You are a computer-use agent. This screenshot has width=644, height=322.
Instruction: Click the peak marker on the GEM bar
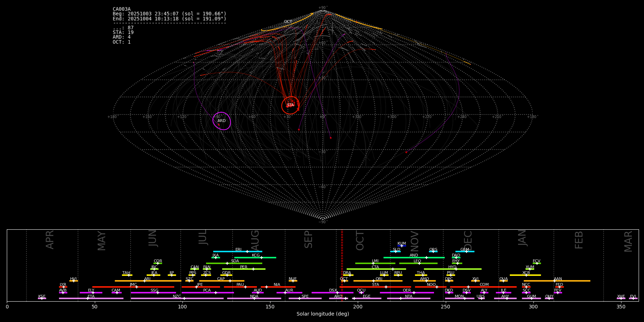466,252
